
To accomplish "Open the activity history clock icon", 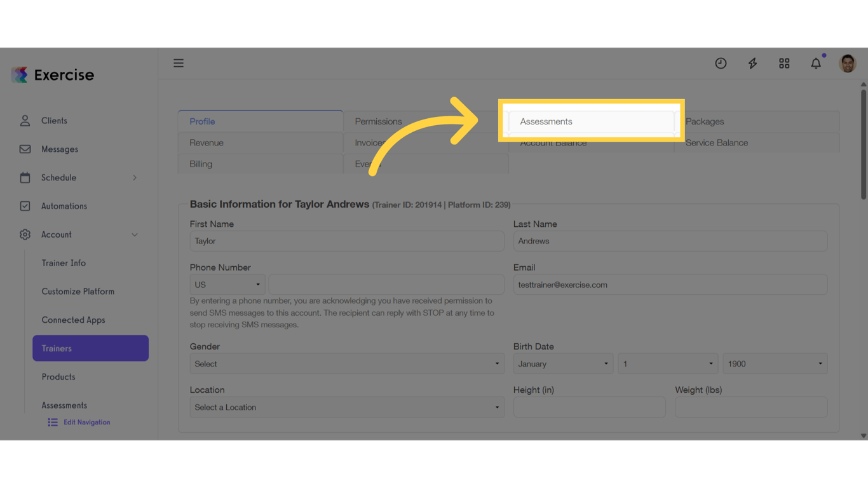I will (x=721, y=63).
